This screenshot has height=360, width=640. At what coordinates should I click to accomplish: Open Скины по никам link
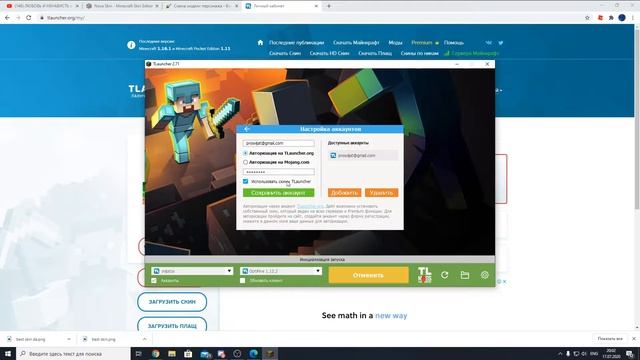click(420, 53)
